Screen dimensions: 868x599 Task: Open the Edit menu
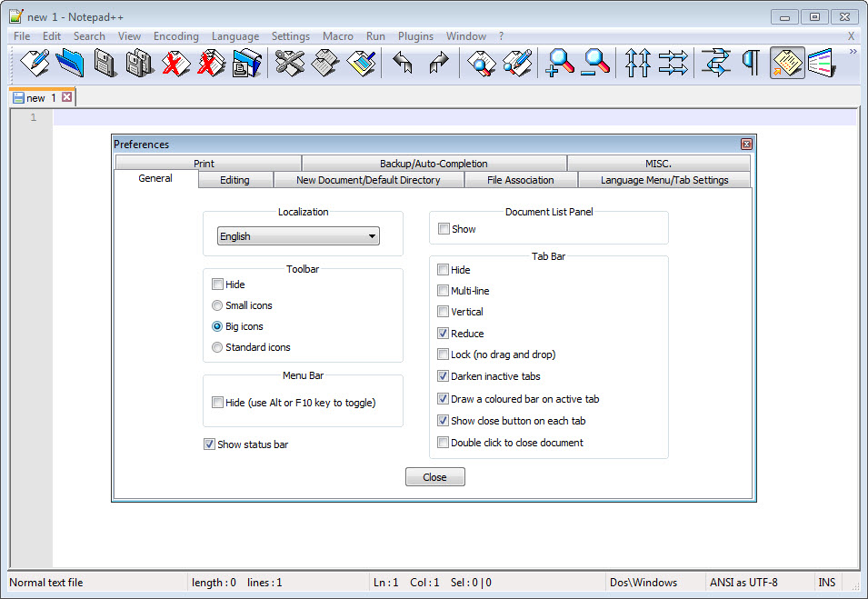52,36
